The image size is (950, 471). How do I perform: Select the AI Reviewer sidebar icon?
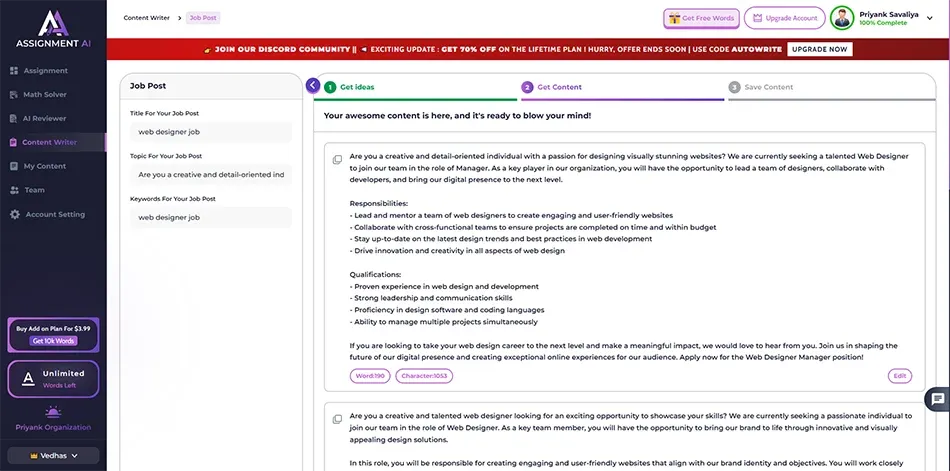(x=14, y=118)
